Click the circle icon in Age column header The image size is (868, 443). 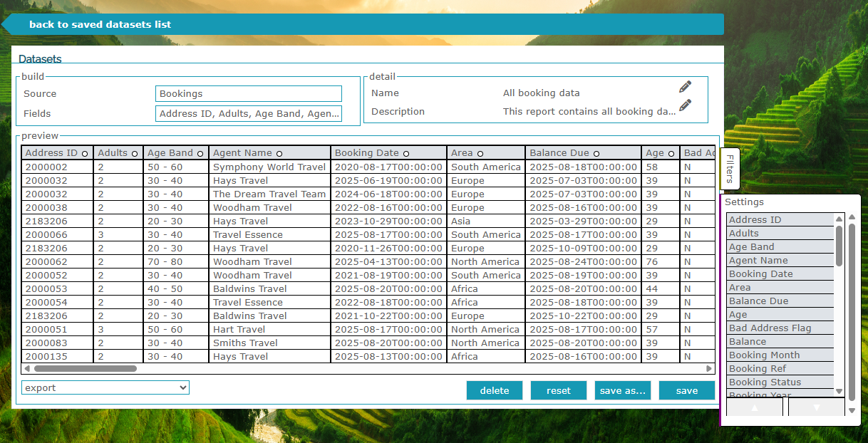click(x=671, y=153)
